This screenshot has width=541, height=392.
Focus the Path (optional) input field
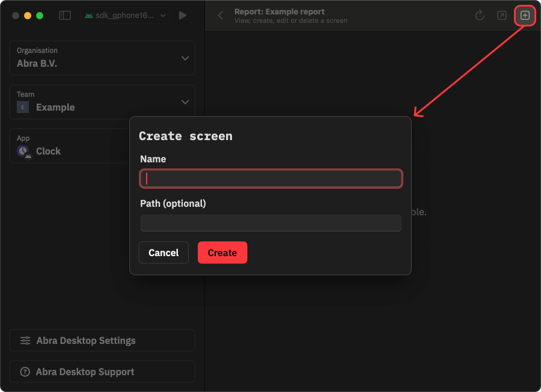[x=271, y=223]
